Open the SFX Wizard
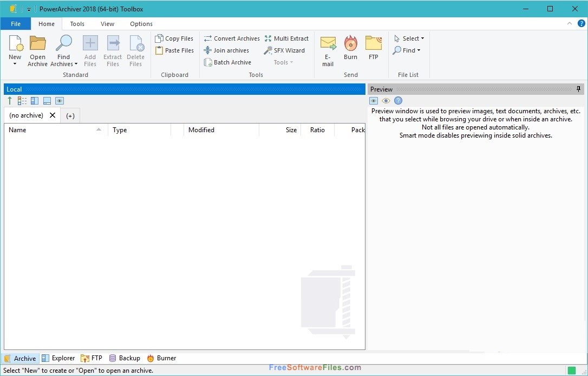Image resolution: width=588 pixels, height=376 pixels. click(x=284, y=50)
